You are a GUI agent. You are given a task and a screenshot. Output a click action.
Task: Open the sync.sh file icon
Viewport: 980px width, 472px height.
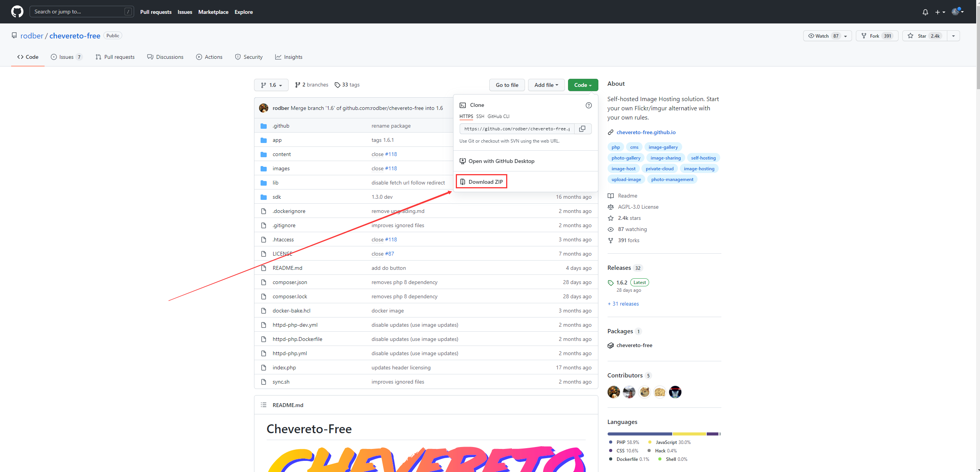264,382
